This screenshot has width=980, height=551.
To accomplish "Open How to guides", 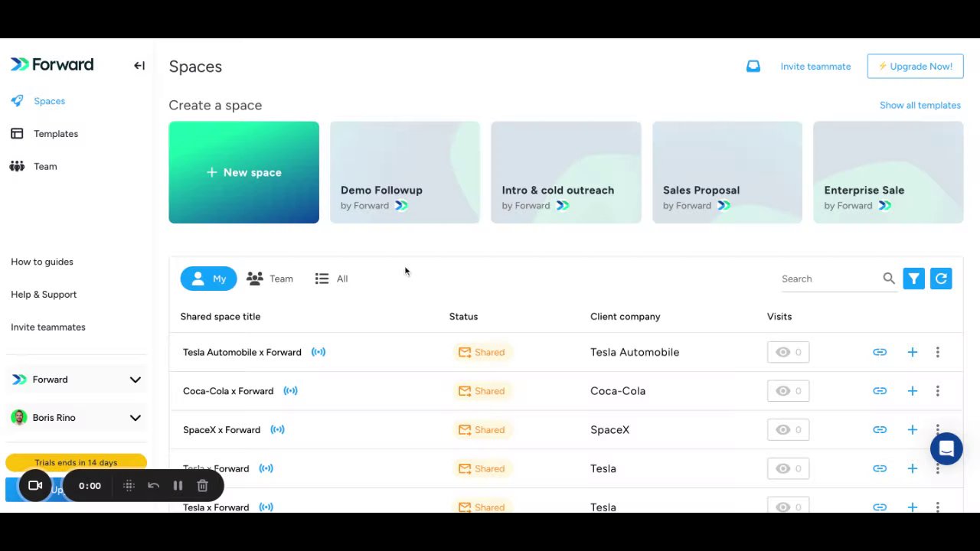I will point(42,262).
